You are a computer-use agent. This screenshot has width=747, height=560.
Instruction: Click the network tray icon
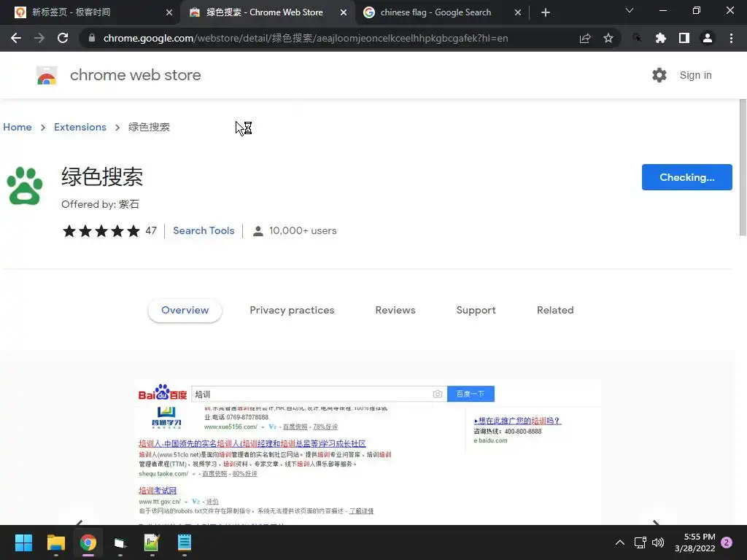640,542
